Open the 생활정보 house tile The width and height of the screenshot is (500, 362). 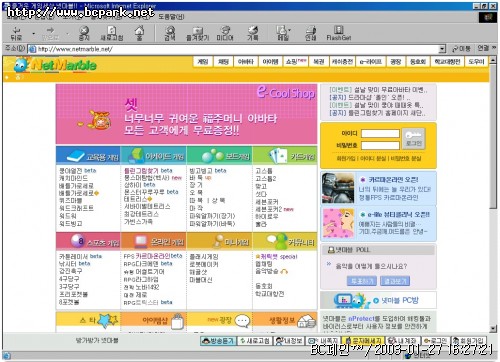[285, 321]
